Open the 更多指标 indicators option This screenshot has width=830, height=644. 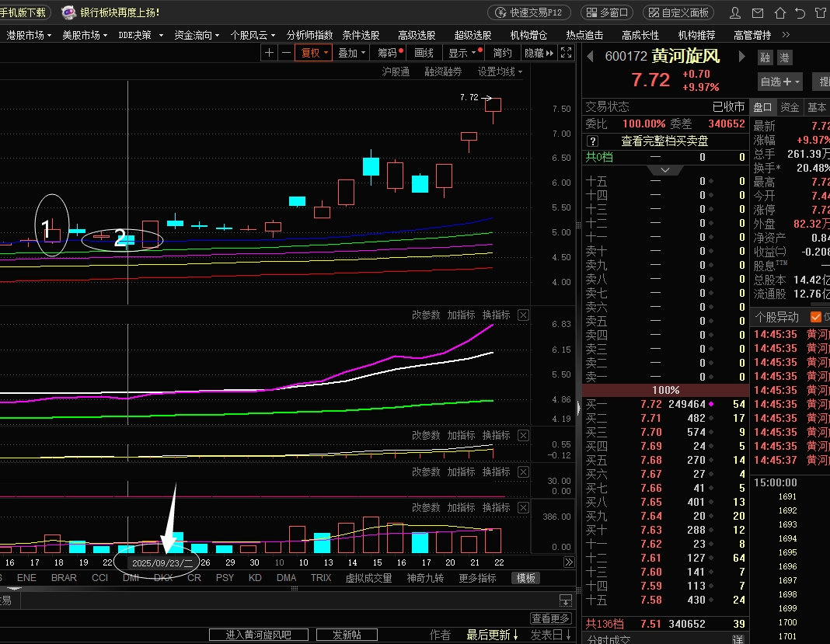pyautogui.click(x=477, y=578)
